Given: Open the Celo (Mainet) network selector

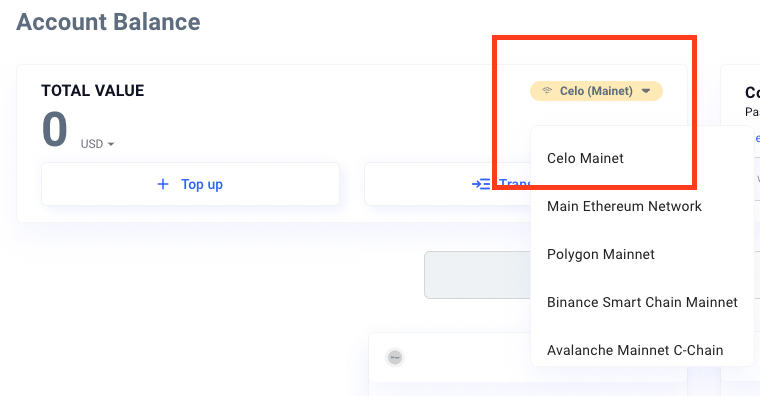Looking at the screenshot, I should pyautogui.click(x=596, y=91).
